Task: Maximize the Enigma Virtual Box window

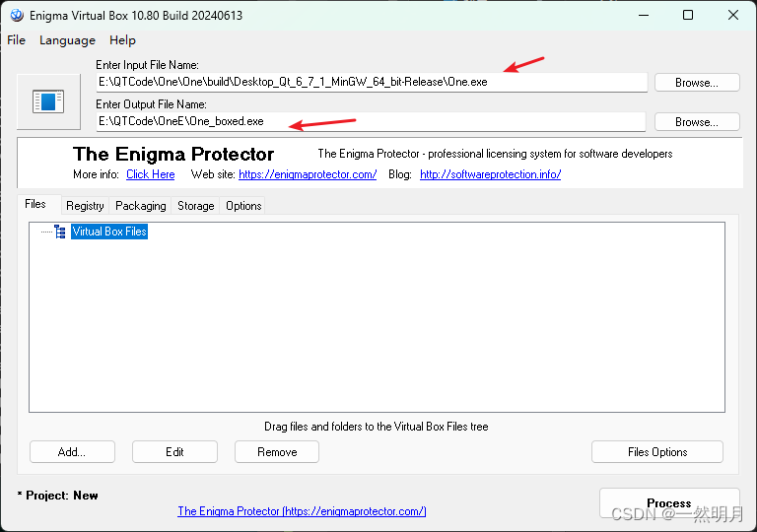Action: point(688,16)
